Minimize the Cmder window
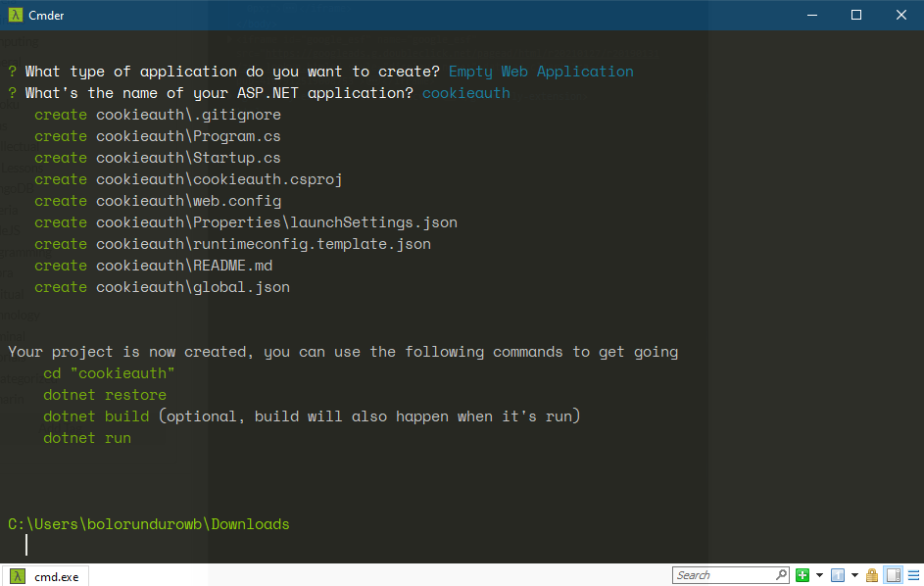The width and height of the screenshot is (924, 586). click(812, 16)
